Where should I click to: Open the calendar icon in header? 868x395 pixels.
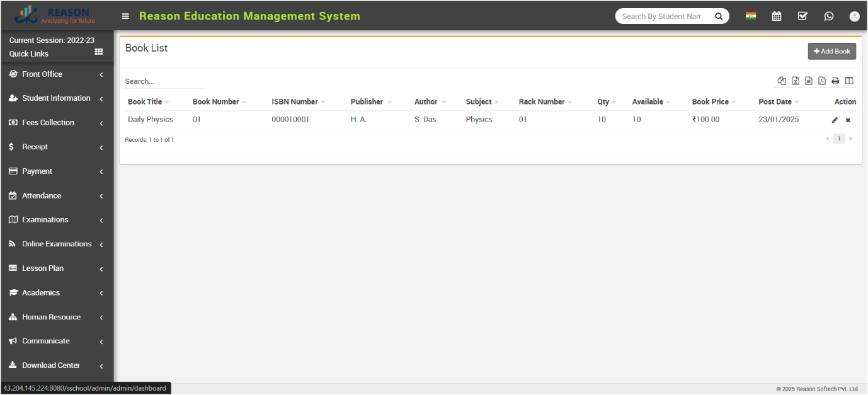pos(777,16)
